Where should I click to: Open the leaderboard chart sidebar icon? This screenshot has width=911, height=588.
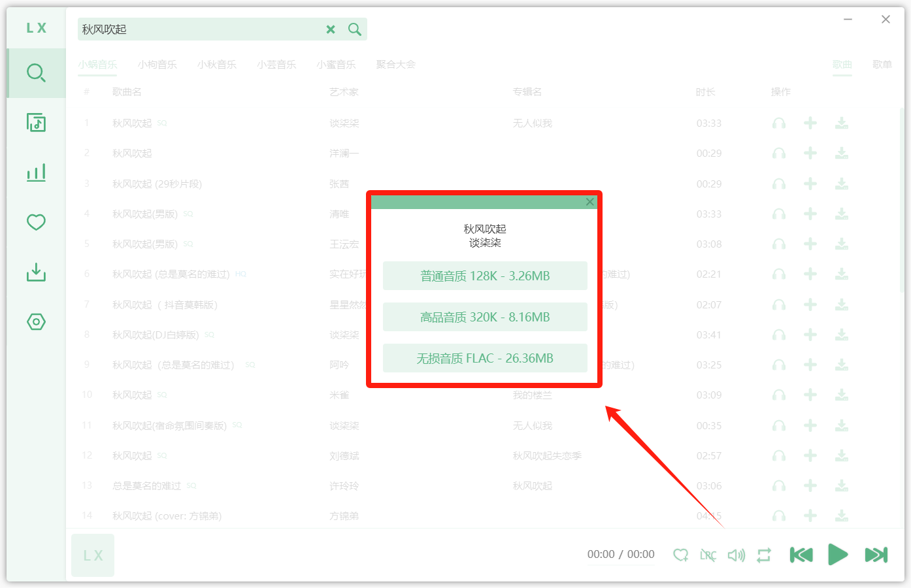36,172
